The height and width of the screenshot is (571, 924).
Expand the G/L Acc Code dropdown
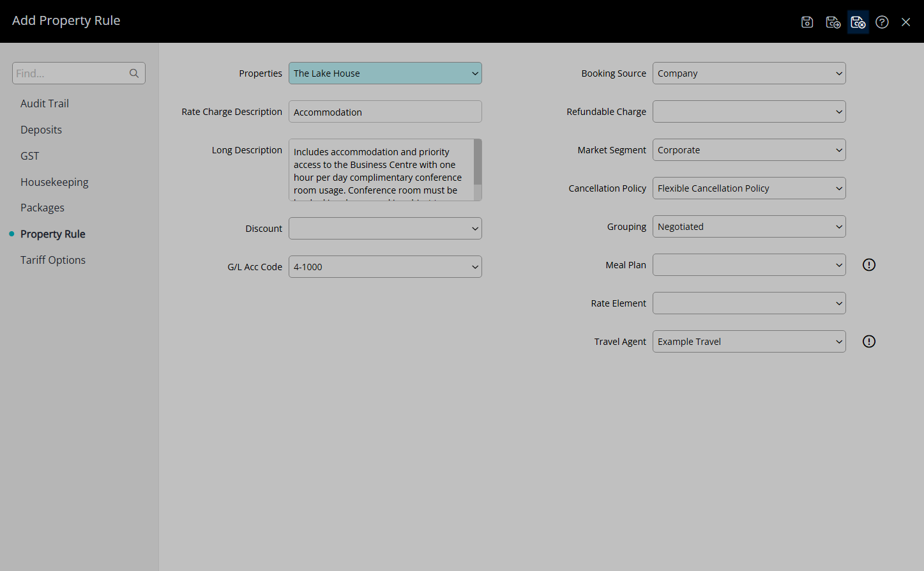click(385, 267)
